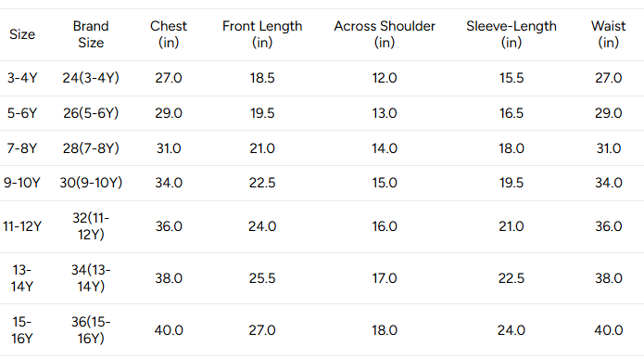Image resolution: width=644 pixels, height=359 pixels.
Task: Click the Size column header
Action: tap(22, 34)
